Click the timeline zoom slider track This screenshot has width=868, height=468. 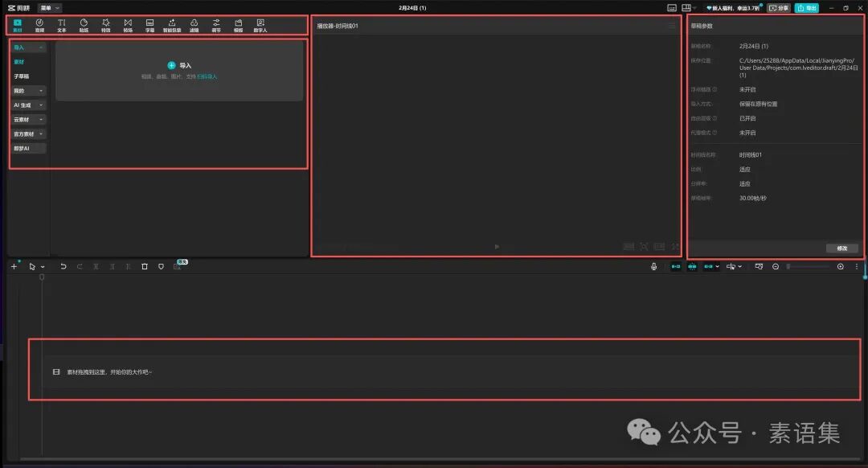809,266
